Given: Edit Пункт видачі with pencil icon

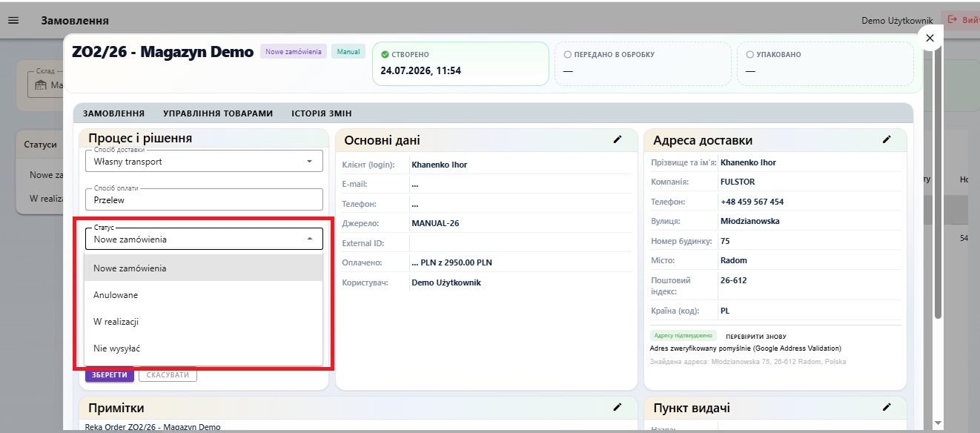Looking at the screenshot, I should point(887,407).
